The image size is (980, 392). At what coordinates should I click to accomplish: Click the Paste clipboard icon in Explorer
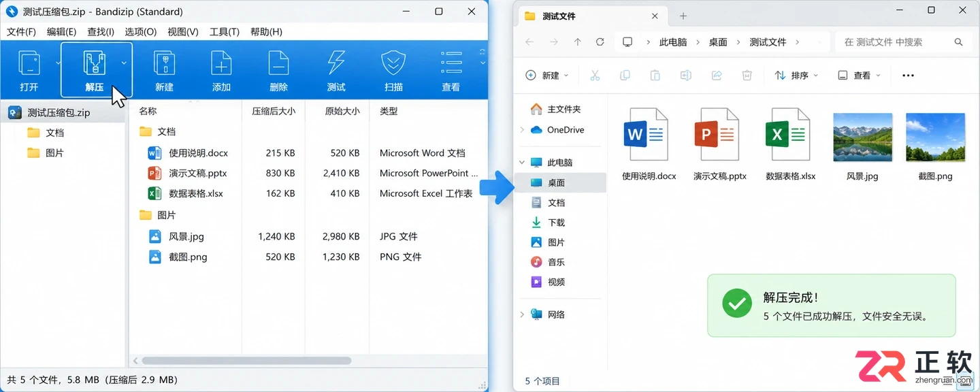pyautogui.click(x=655, y=76)
